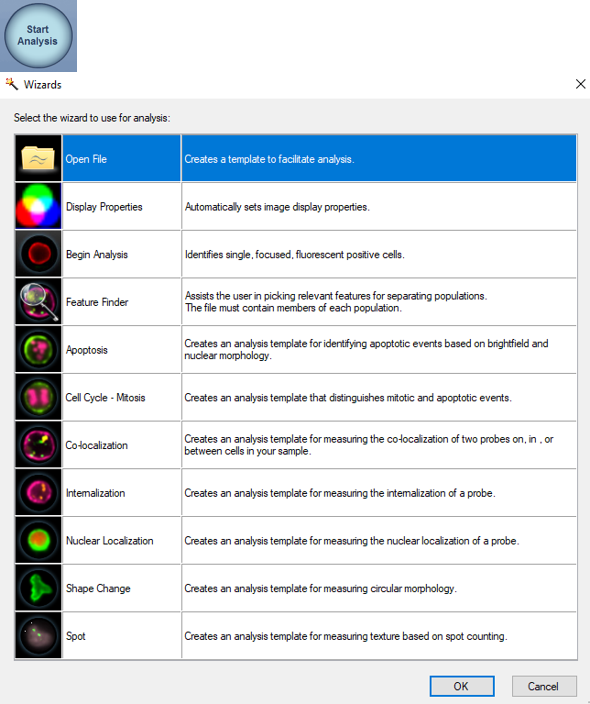Pick the Feature Finder magnifier icon
The width and height of the screenshot is (590, 704).
pos(38,301)
